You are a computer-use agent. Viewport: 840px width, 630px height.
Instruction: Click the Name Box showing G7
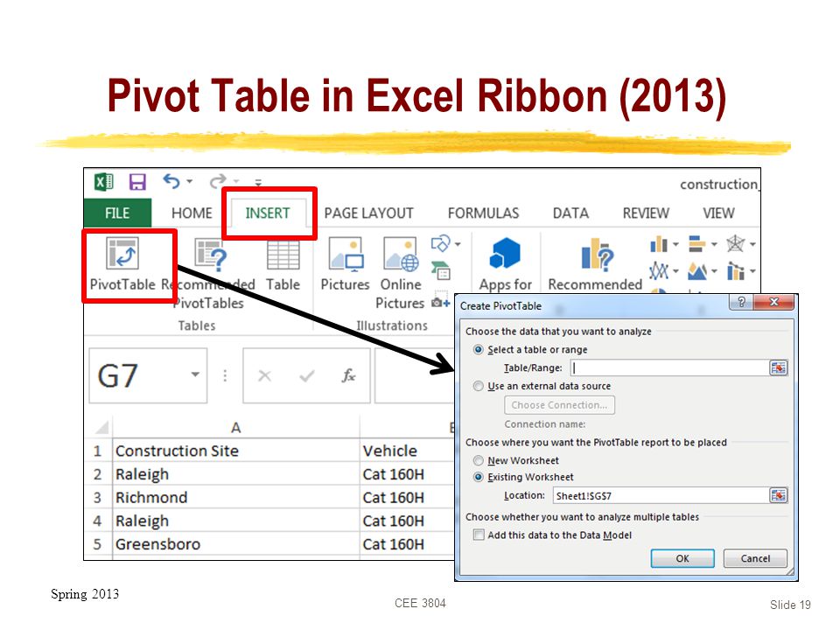(x=148, y=375)
